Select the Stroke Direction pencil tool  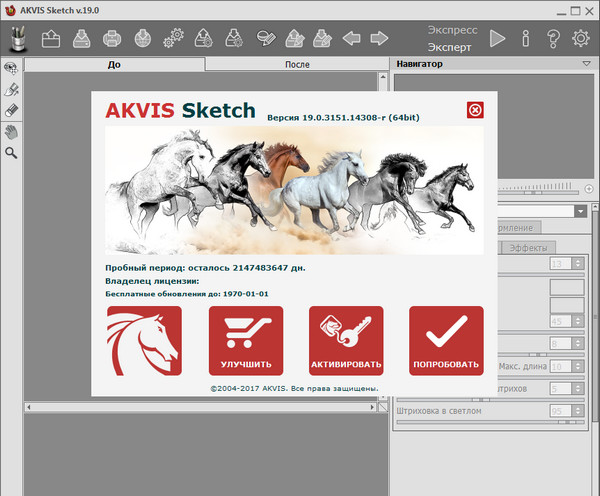pyautogui.click(x=11, y=90)
